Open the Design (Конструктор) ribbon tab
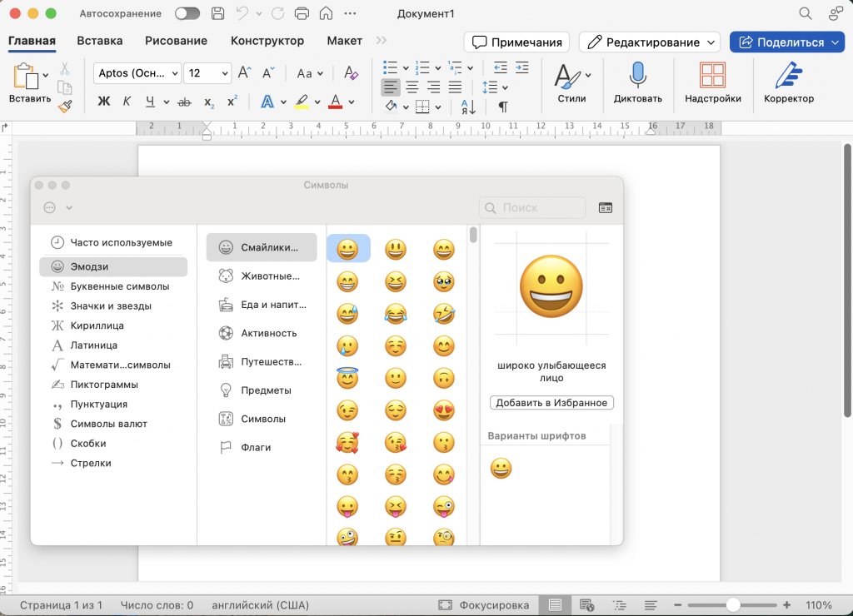This screenshot has width=853, height=616. click(x=267, y=41)
